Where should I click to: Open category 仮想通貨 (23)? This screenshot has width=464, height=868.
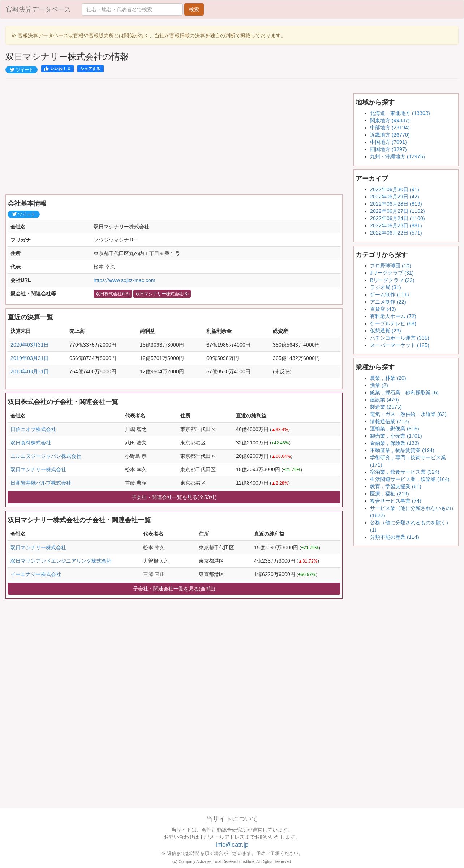(386, 331)
